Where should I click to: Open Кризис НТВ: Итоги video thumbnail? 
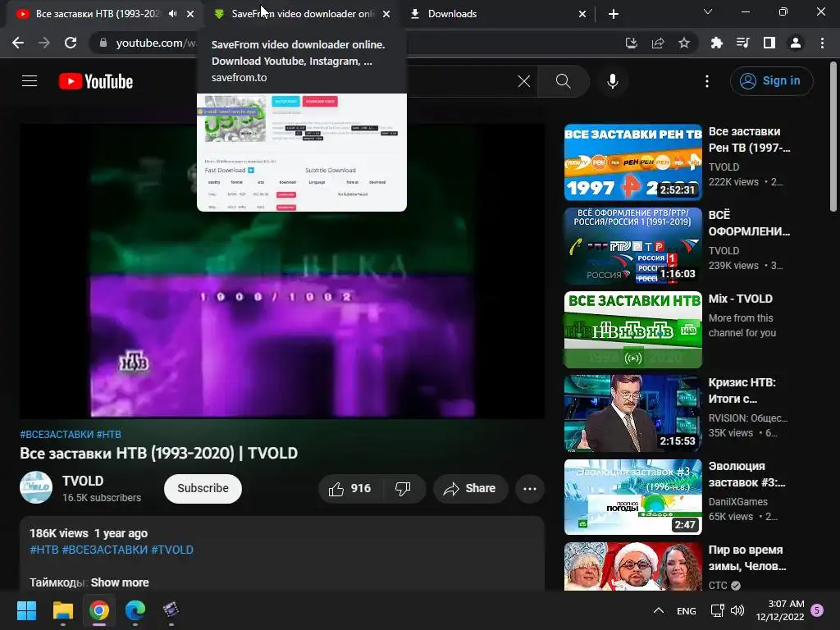point(632,413)
